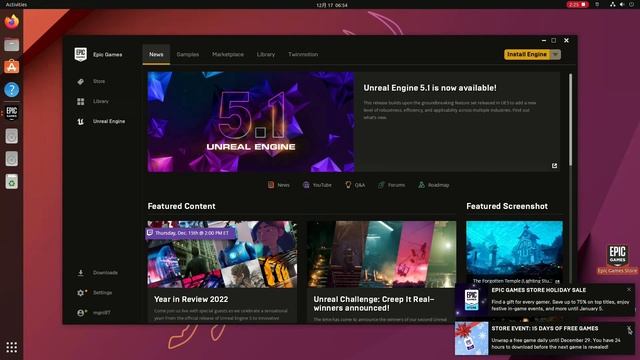Open the Forums quick link
The width and height of the screenshot is (640, 360).
click(x=391, y=185)
